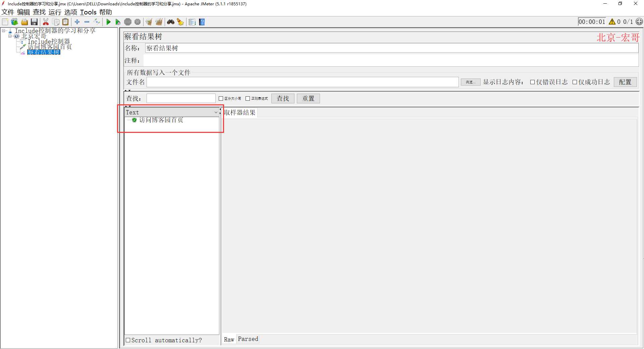This screenshot has height=349, width=644.
Task: Paste with the clipboard icon
Action: [66, 22]
